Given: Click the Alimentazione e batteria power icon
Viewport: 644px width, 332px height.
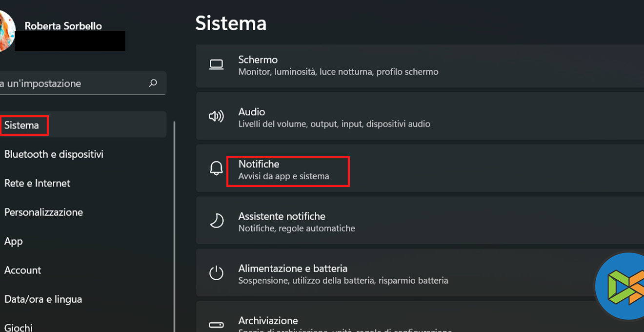Looking at the screenshot, I should (216, 273).
